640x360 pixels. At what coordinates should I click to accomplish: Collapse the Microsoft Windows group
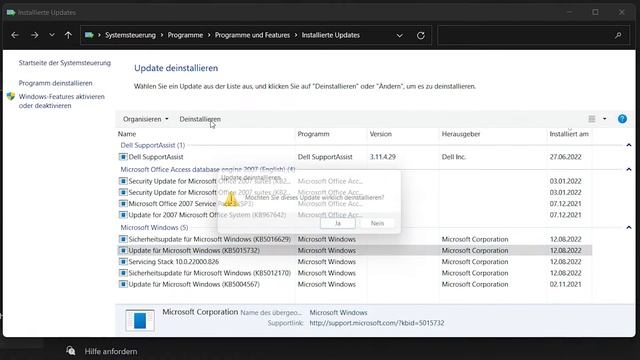(629, 228)
